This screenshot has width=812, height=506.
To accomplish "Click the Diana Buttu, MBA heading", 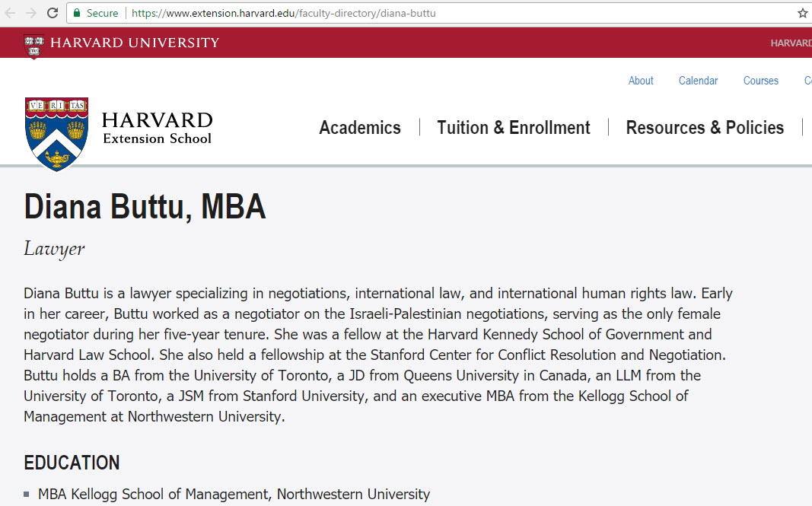I will 145,207.
